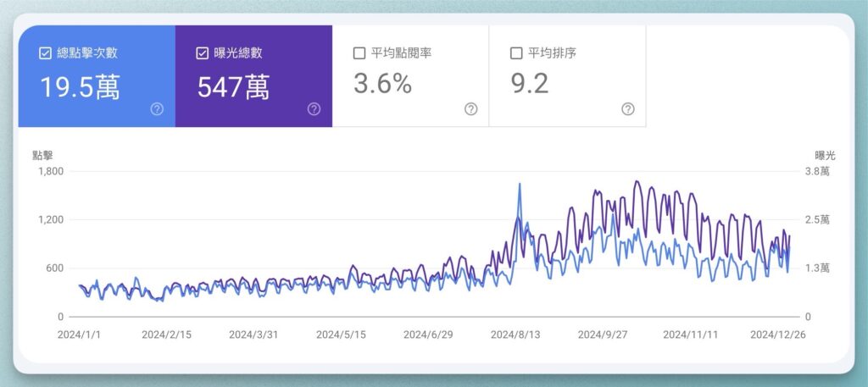Click the 點擊 left axis title

pyautogui.click(x=42, y=156)
